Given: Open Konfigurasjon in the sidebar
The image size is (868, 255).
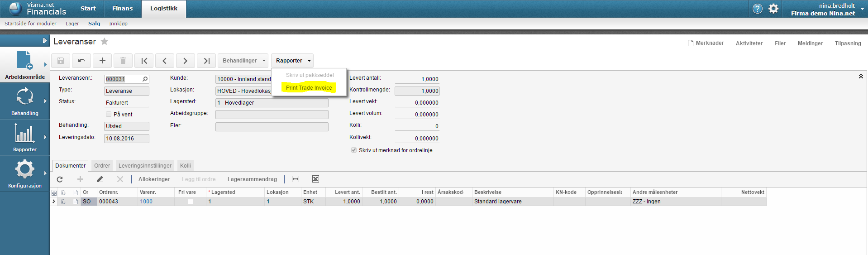Looking at the screenshot, I should [x=24, y=174].
